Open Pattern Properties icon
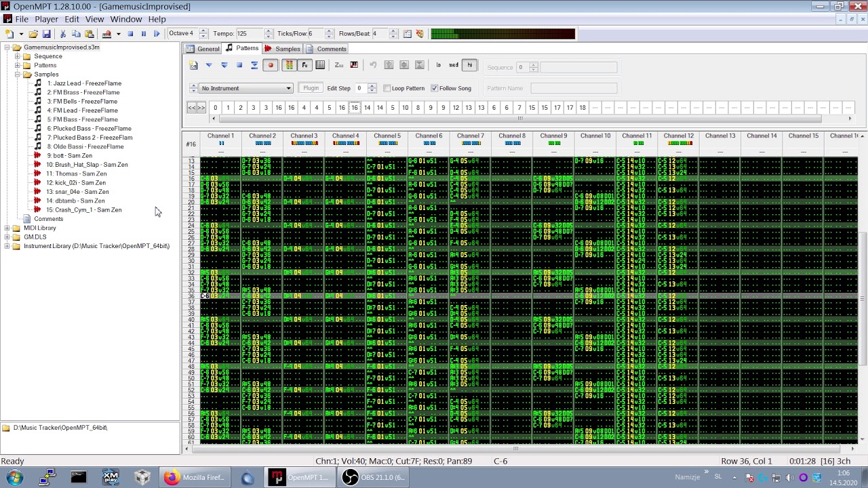 (x=320, y=65)
